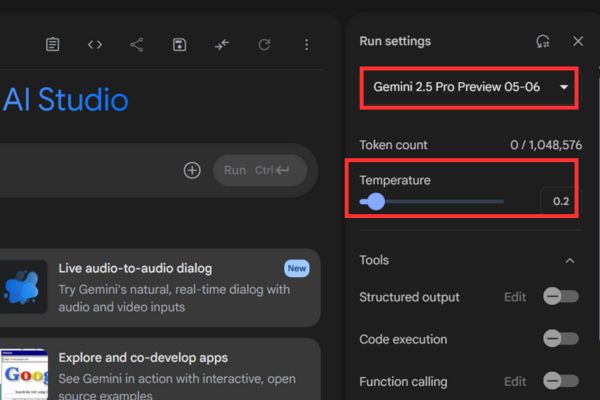Click the Tools section label
Image resolution: width=600 pixels, height=400 pixels.
click(374, 260)
